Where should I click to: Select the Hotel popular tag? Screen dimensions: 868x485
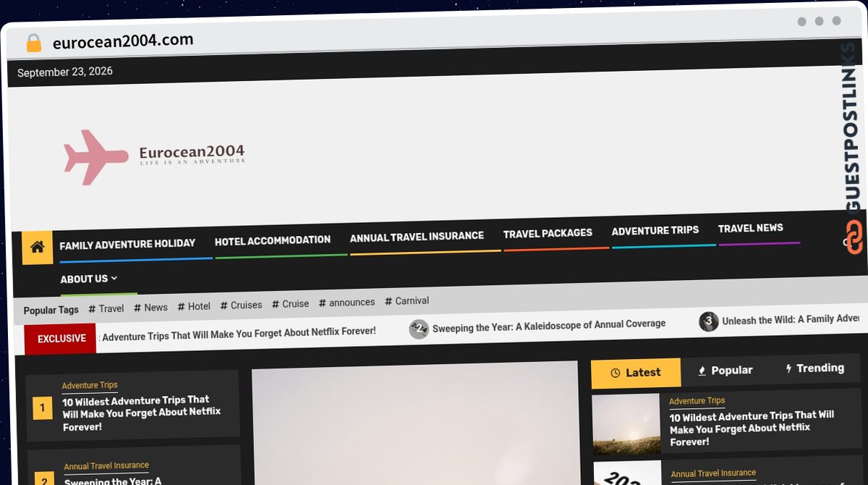[x=194, y=306]
